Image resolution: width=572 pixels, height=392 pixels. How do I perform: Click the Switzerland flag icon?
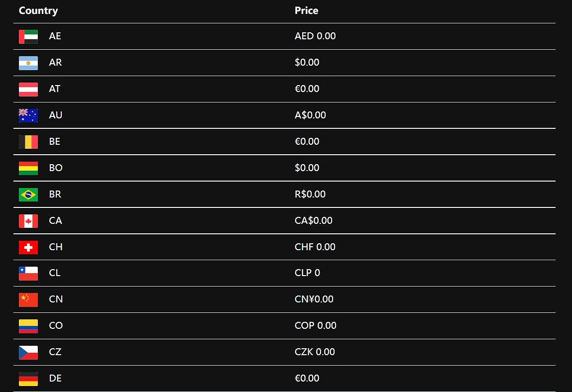[x=28, y=247]
